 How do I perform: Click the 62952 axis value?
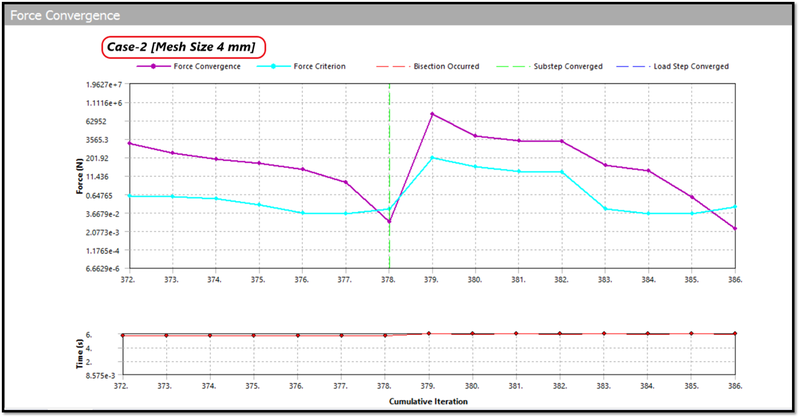tap(96, 121)
